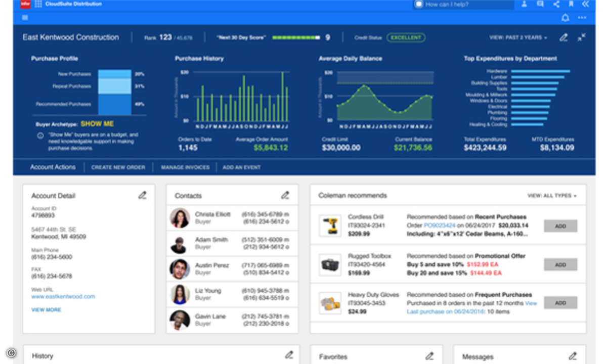Screen dimensions: 607x364
Task: Open the three-dot more options menu
Action: point(582,18)
